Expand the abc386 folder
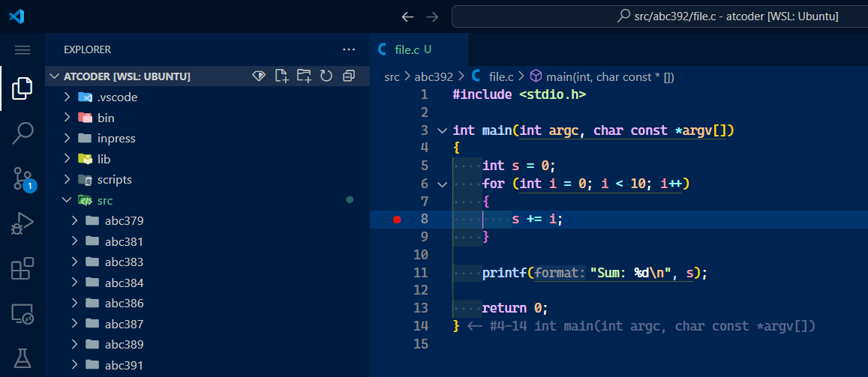 click(x=75, y=304)
